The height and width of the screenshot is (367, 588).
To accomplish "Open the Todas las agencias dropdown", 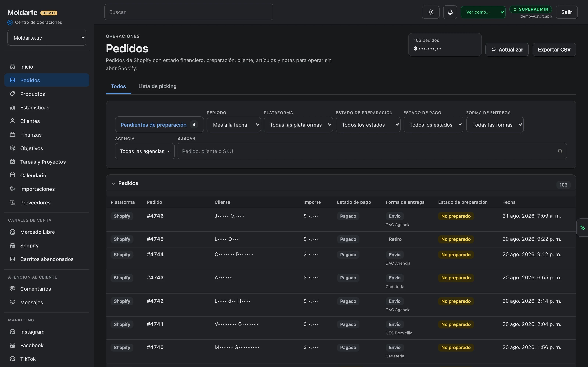I will [x=145, y=151].
